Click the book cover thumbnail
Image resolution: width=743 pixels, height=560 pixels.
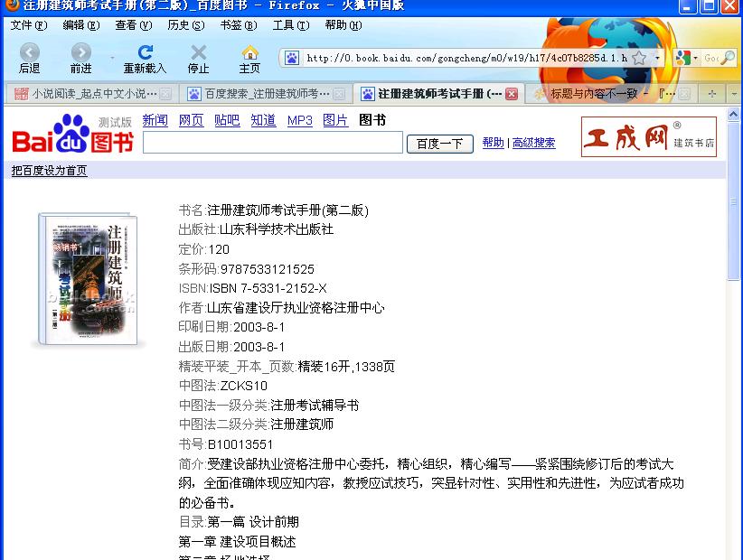point(89,279)
